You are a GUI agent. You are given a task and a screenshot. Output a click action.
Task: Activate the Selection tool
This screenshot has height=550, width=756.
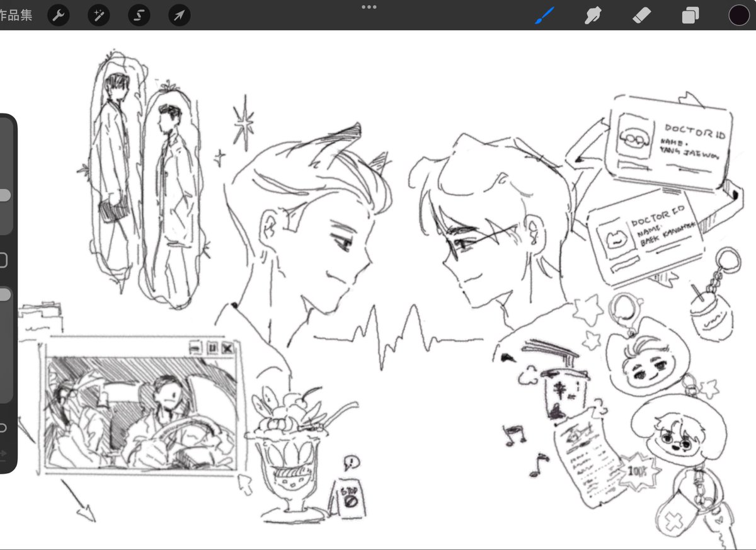tap(139, 15)
